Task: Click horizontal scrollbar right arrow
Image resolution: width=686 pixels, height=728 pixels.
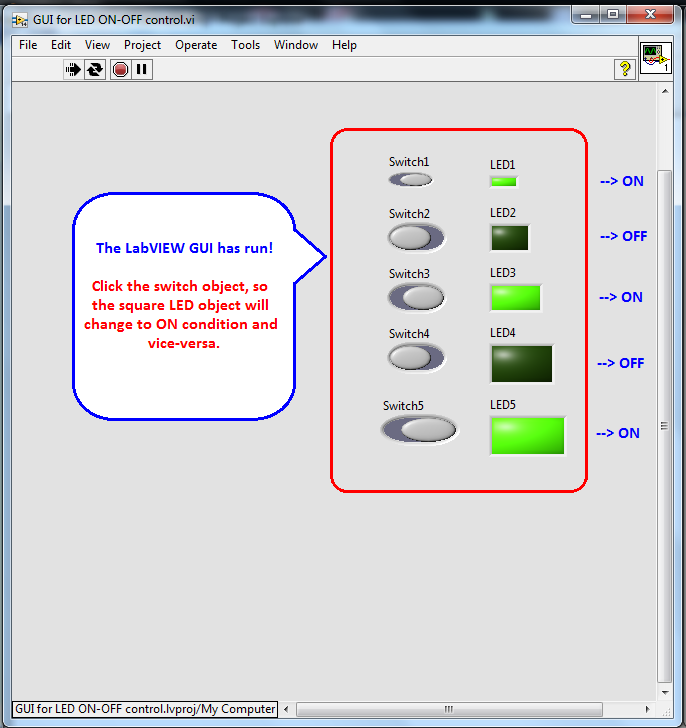Action: [647, 709]
